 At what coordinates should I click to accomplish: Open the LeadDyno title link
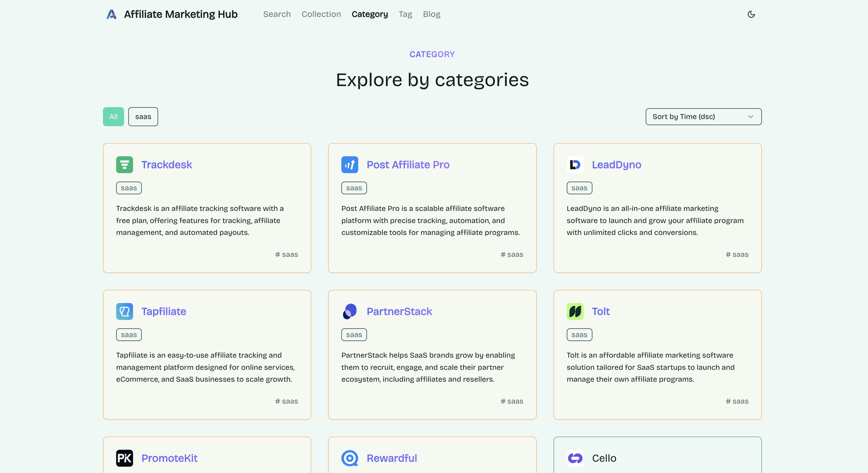(x=617, y=165)
